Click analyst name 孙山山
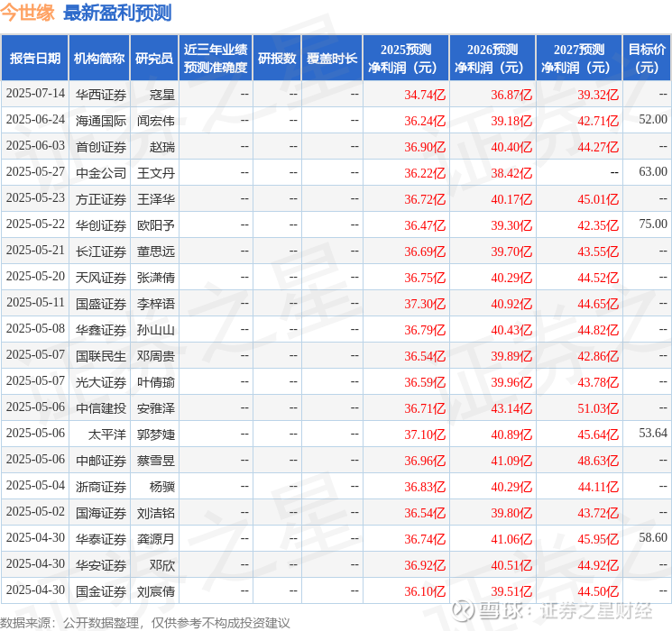672x631 pixels. [156, 330]
